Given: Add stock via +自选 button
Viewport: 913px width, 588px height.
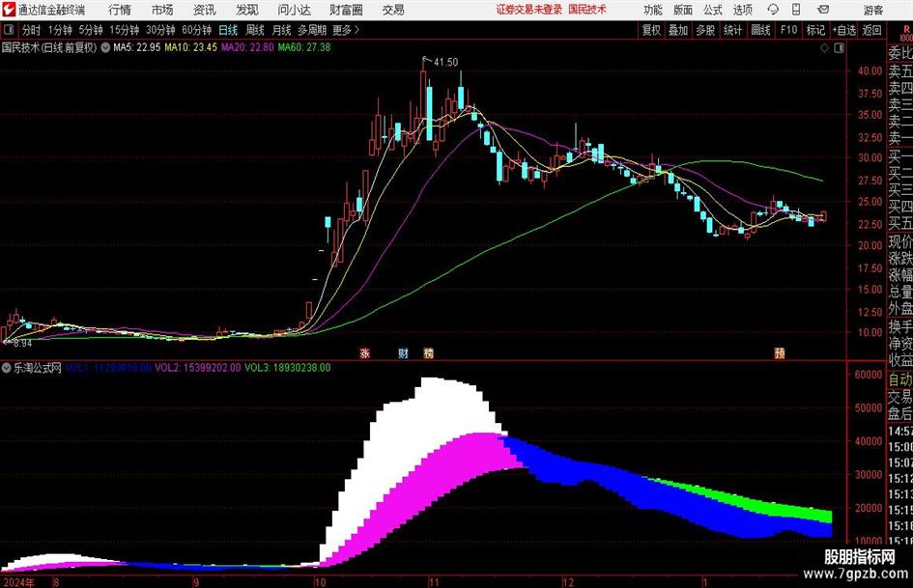Looking at the screenshot, I should tap(843, 30).
